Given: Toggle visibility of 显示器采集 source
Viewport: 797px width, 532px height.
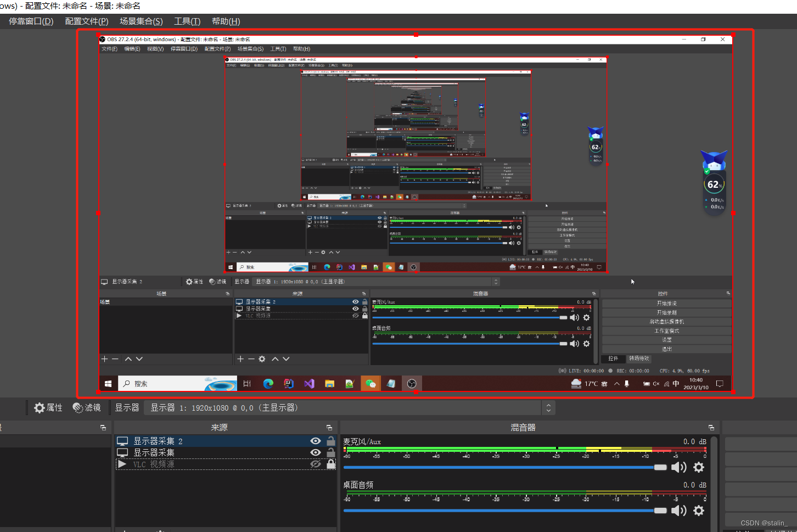Looking at the screenshot, I should 316,452.
